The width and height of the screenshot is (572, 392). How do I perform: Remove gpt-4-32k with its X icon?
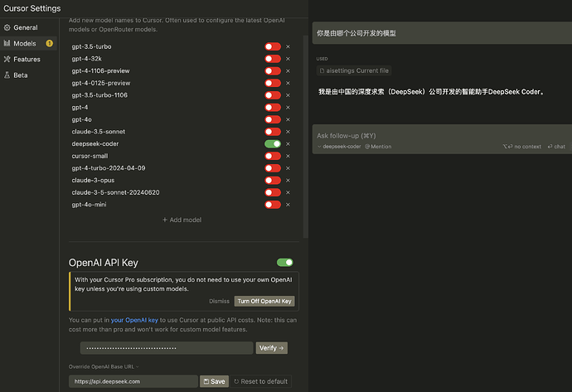pyautogui.click(x=288, y=59)
